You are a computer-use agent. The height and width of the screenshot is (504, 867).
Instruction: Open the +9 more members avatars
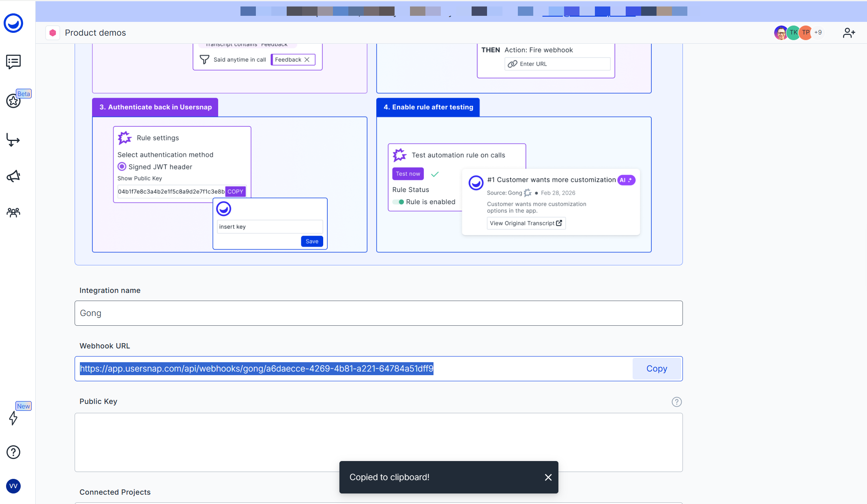pos(818,32)
